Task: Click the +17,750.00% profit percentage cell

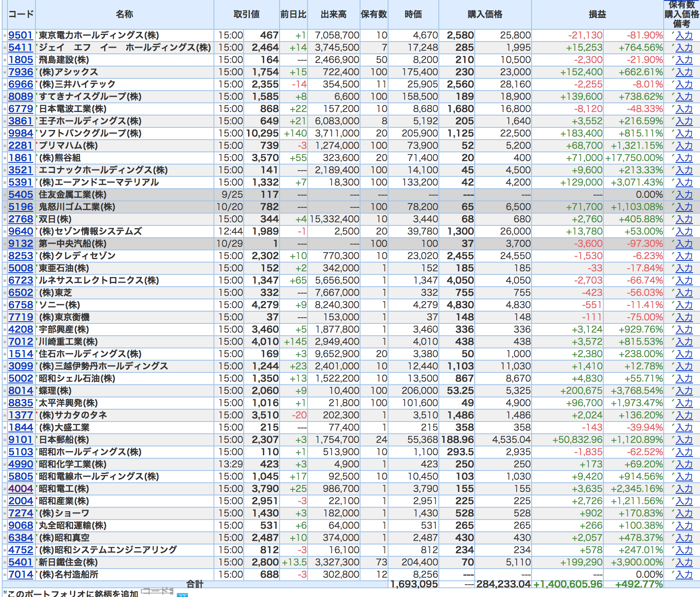Action: tap(634, 158)
